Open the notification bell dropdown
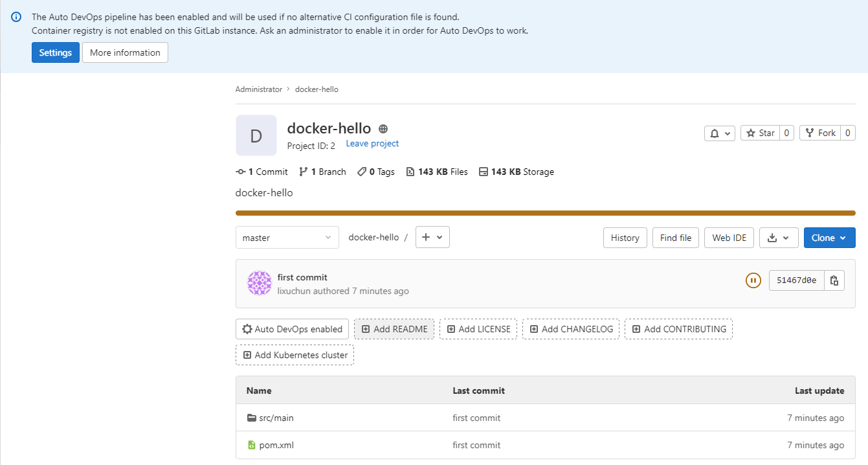The height and width of the screenshot is (465, 868). tap(719, 133)
